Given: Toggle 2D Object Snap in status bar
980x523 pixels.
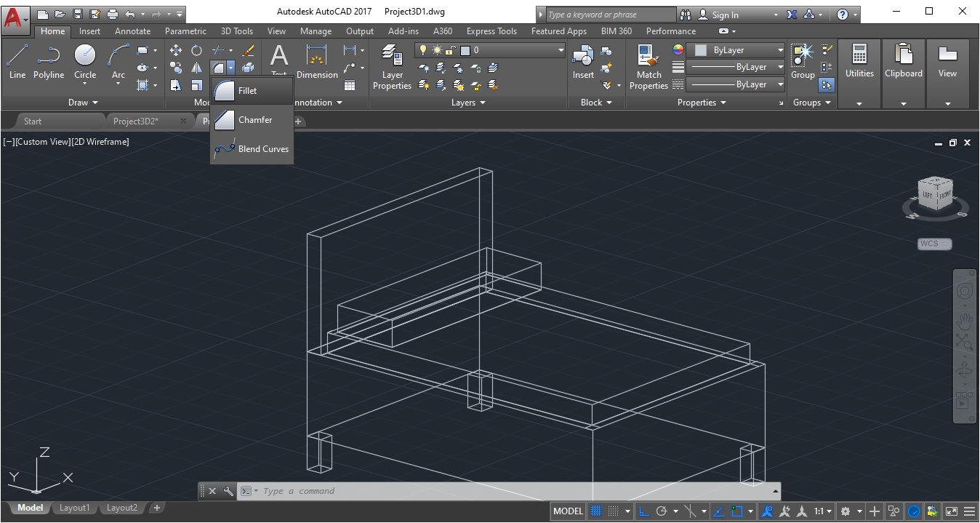Looking at the screenshot, I should tap(737, 511).
